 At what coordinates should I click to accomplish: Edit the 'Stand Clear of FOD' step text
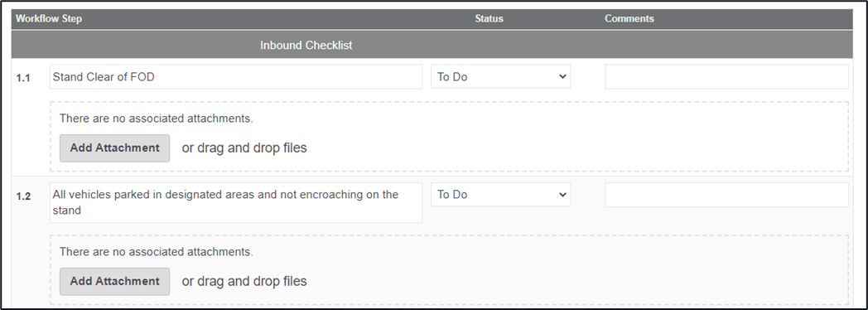(236, 77)
